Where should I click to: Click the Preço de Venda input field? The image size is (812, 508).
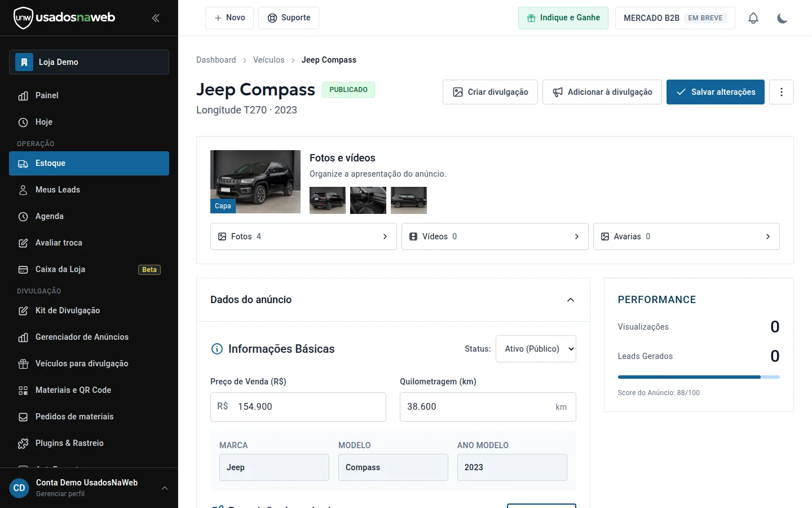(x=298, y=407)
